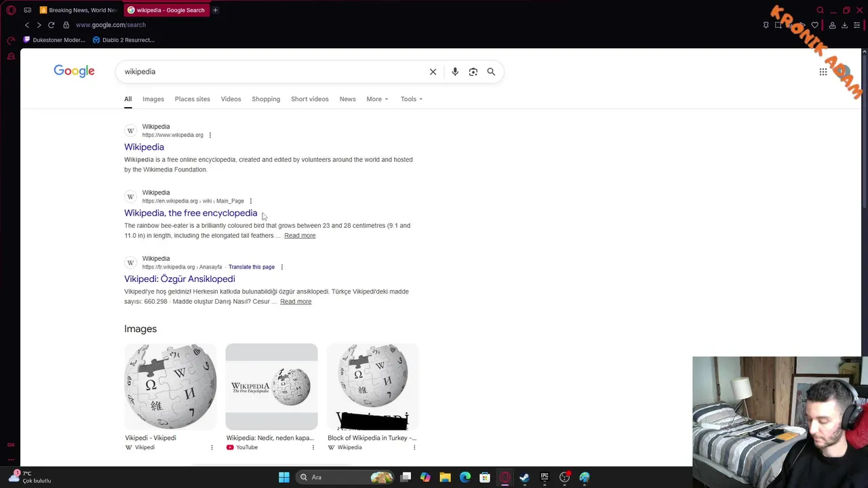
Task: Switch to the Images results tab
Action: pos(153,99)
